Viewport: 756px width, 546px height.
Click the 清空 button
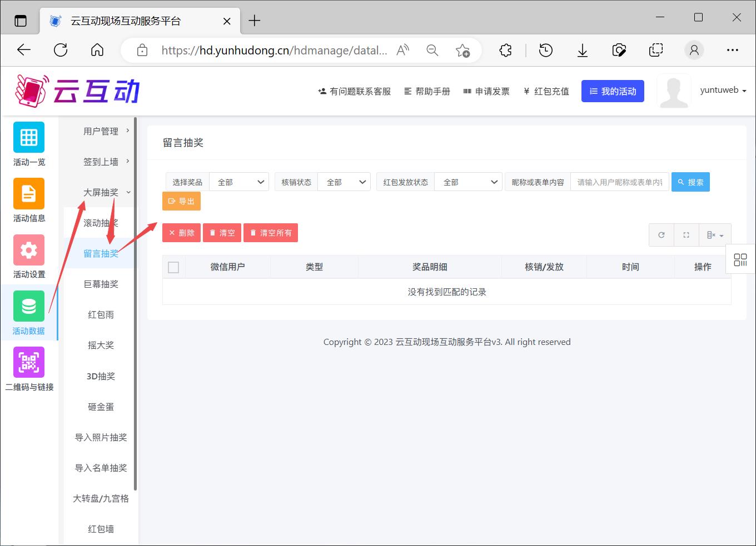pyautogui.click(x=222, y=233)
